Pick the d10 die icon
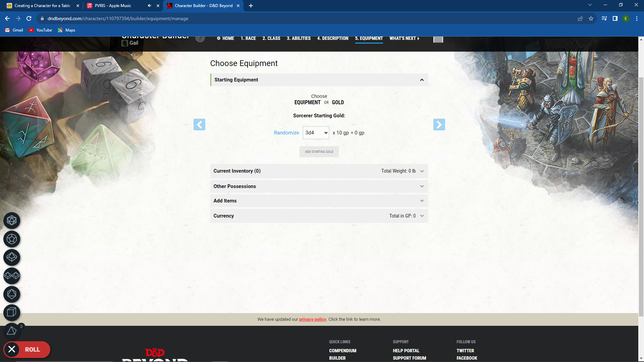The height and width of the screenshot is (362, 644). pos(12,257)
